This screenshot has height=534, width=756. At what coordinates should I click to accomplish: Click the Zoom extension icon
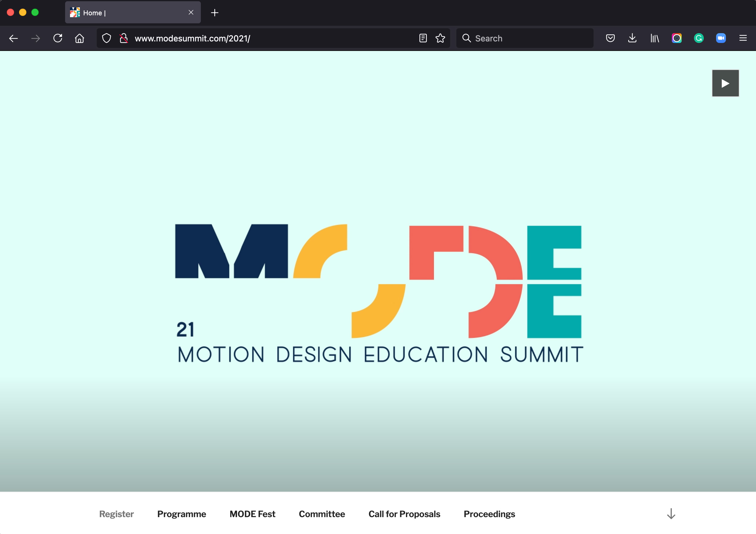(x=721, y=38)
